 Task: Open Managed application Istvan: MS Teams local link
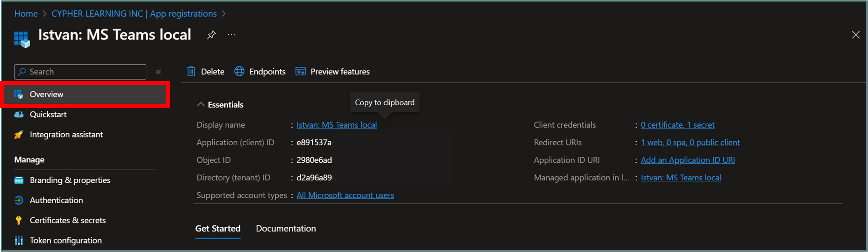(681, 178)
